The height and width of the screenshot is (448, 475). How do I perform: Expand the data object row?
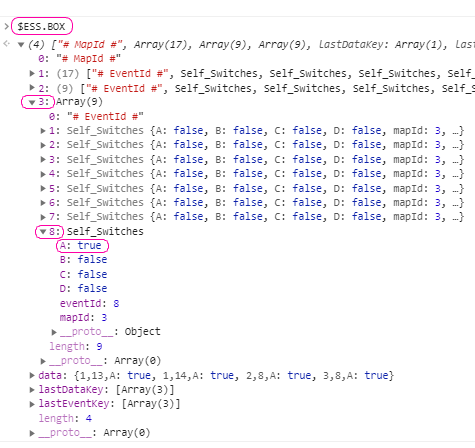[x=32, y=376]
